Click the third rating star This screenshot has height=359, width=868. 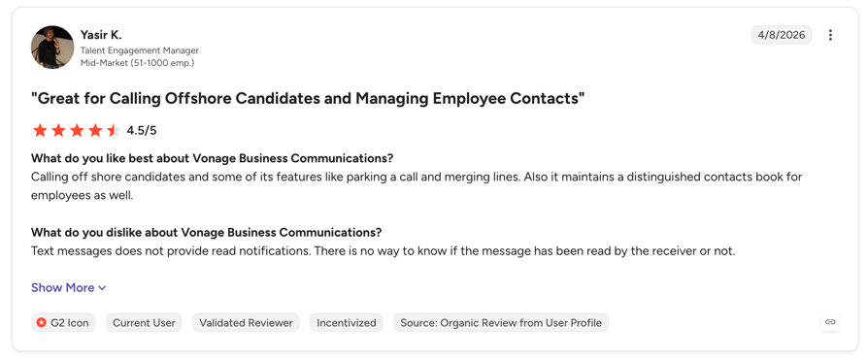coord(77,131)
